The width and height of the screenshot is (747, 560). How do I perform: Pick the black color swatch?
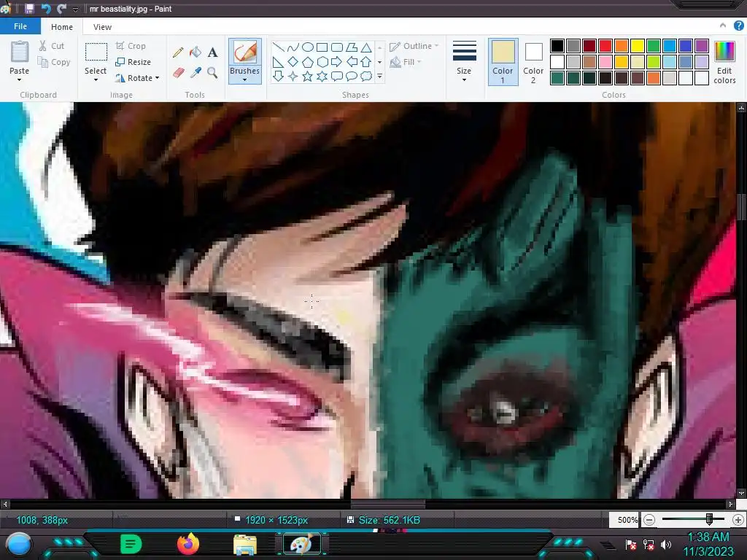tap(557, 46)
